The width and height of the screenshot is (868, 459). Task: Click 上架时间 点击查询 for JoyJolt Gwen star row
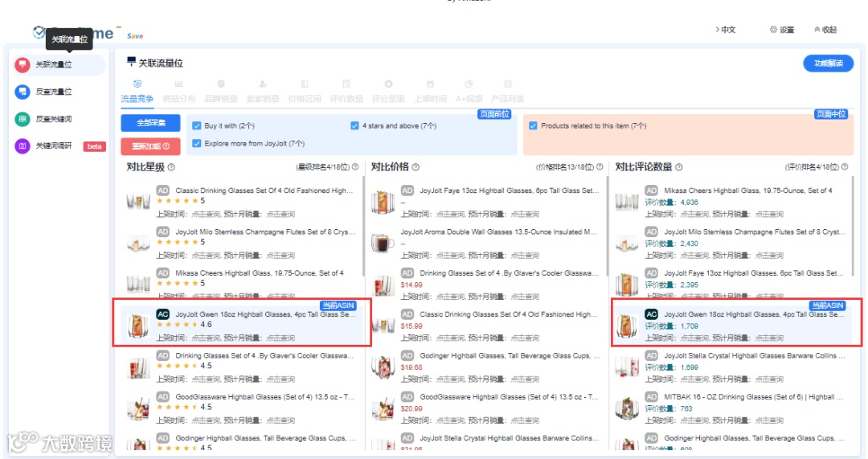206,338
